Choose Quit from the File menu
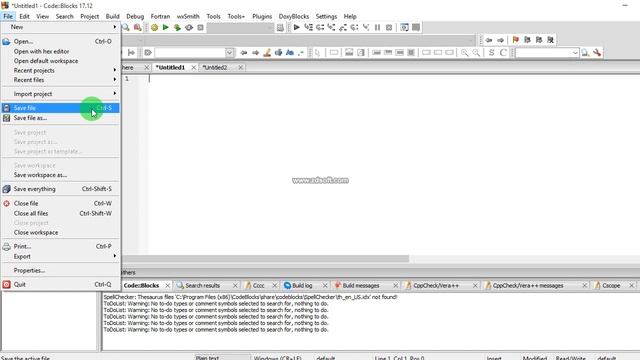This screenshot has width=640, height=360. tap(60, 284)
